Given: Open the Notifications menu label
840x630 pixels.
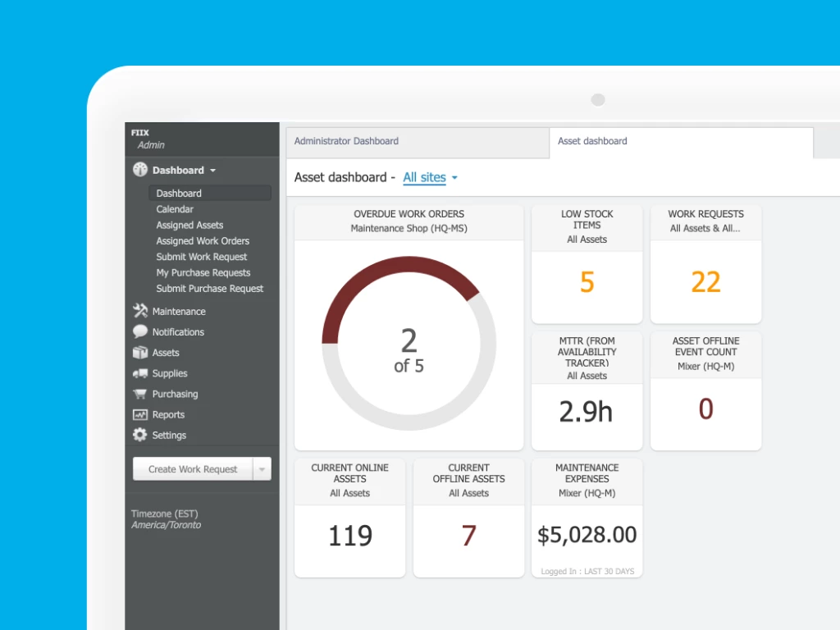Looking at the screenshot, I should click(178, 332).
